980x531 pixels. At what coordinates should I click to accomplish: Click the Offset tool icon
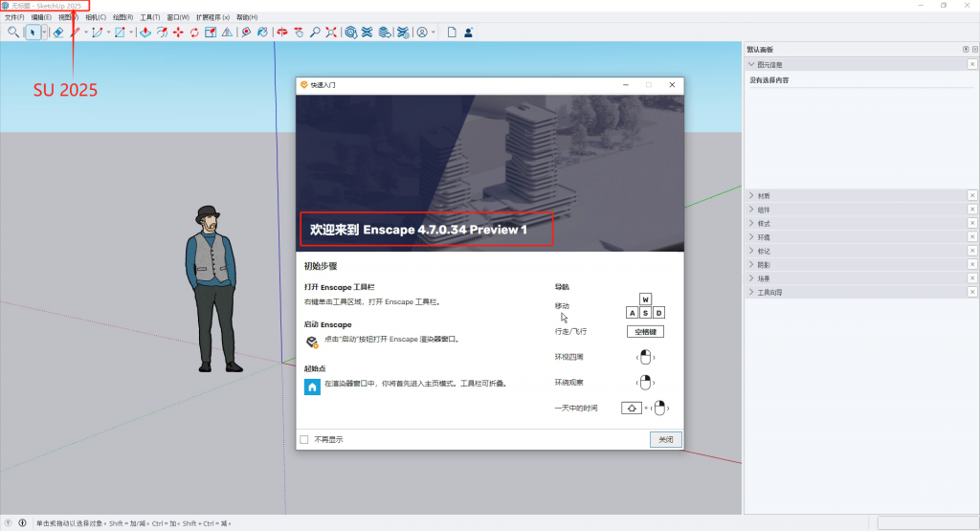tap(162, 32)
